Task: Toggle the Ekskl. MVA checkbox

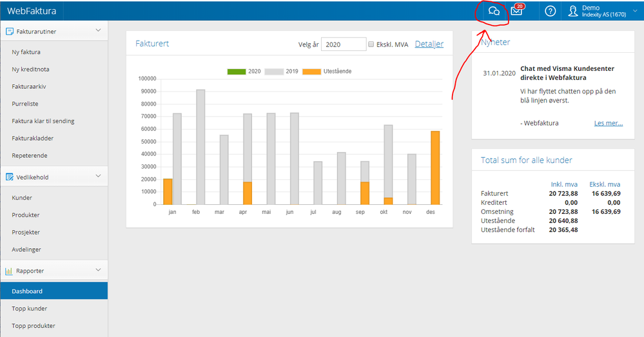Action: tap(371, 44)
